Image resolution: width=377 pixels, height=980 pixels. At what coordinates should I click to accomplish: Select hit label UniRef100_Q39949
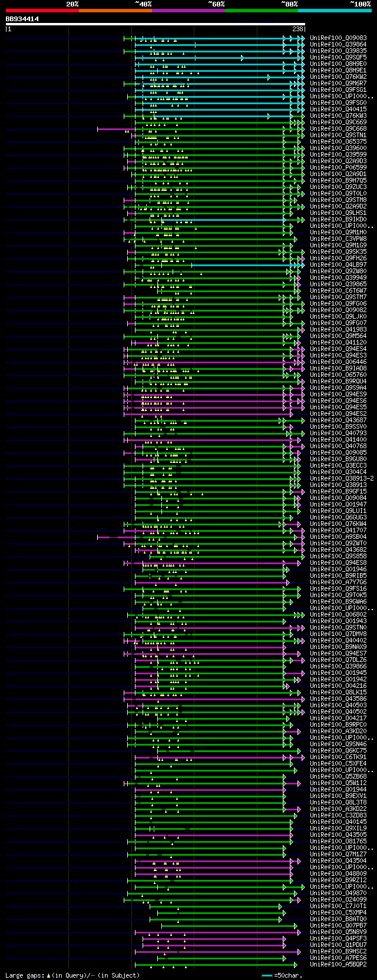pyautogui.click(x=338, y=277)
